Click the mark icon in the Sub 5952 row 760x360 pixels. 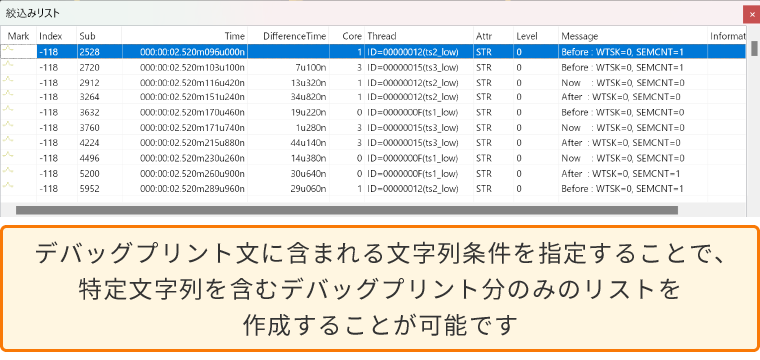(8, 185)
